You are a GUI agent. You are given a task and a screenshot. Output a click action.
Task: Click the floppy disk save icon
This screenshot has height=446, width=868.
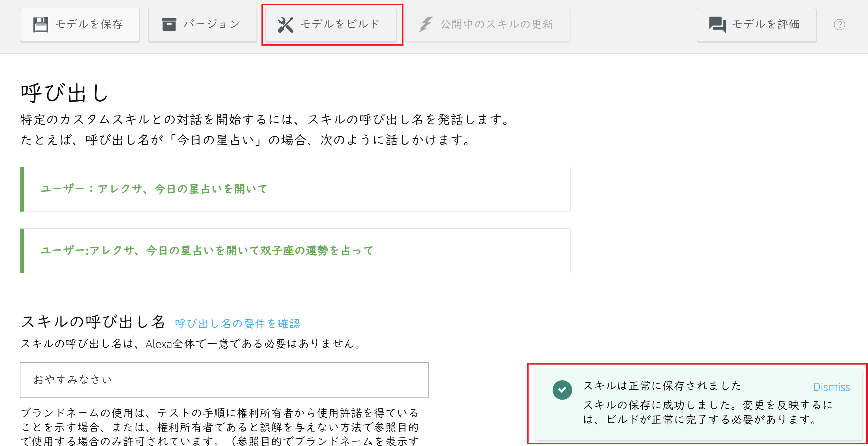(x=41, y=25)
